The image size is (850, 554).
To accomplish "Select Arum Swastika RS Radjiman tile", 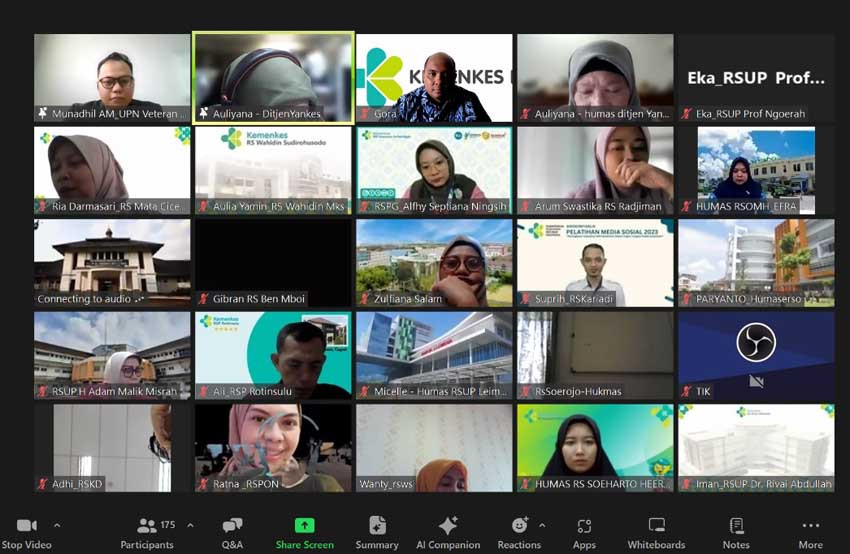I will coord(595,171).
